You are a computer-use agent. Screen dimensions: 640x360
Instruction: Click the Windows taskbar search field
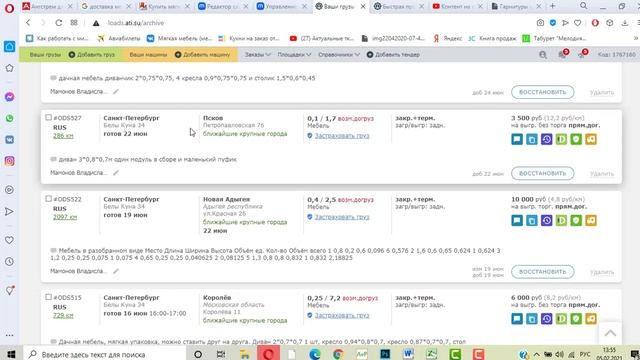click(105, 354)
